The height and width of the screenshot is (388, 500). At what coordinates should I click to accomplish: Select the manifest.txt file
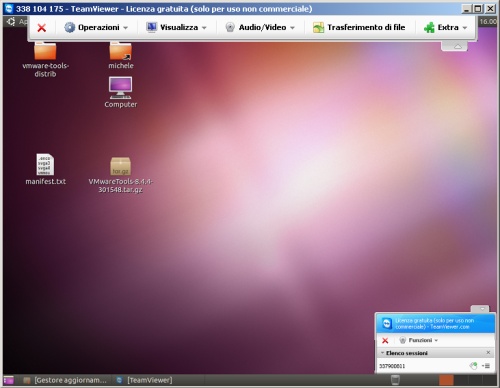click(x=45, y=169)
